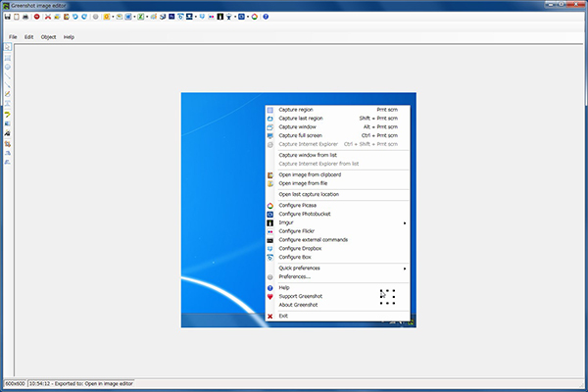Select the cursor selection tool
The image size is (588, 392).
coord(8,46)
